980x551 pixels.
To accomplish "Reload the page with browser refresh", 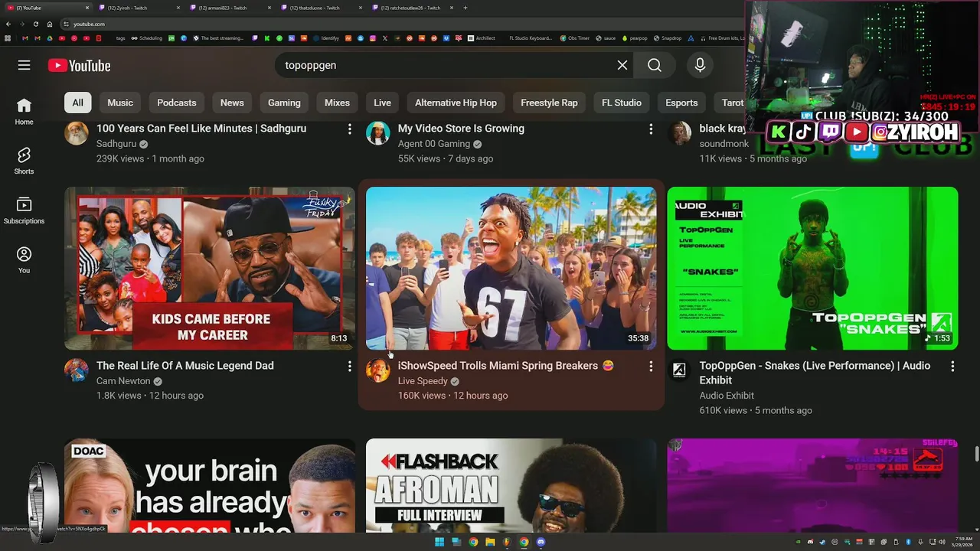I will click(x=35, y=24).
